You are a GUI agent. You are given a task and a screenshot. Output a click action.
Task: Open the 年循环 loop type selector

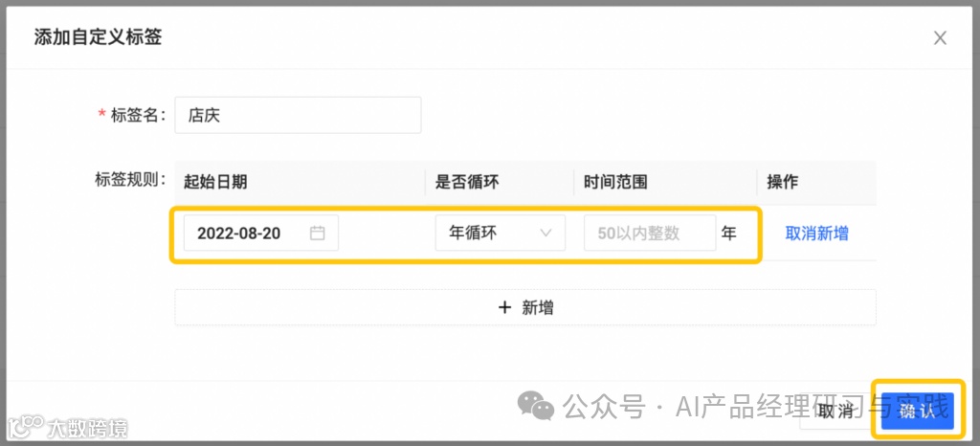(x=500, y=233)
